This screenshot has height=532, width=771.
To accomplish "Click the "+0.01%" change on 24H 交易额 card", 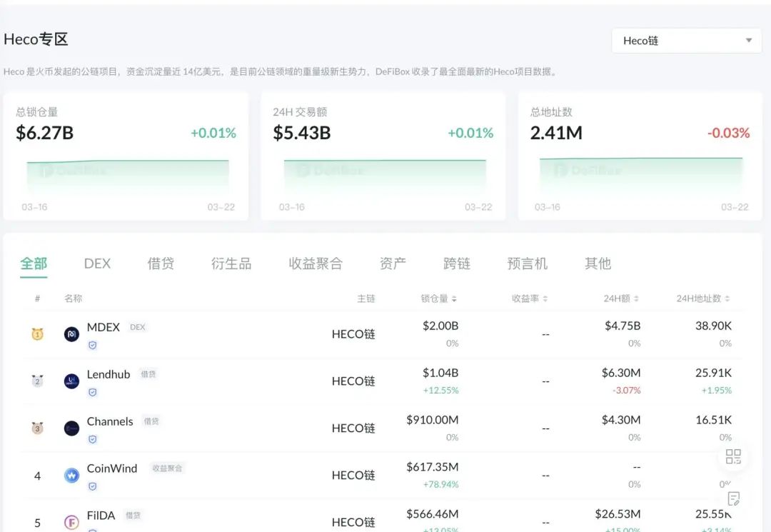I will coord(470,133).
